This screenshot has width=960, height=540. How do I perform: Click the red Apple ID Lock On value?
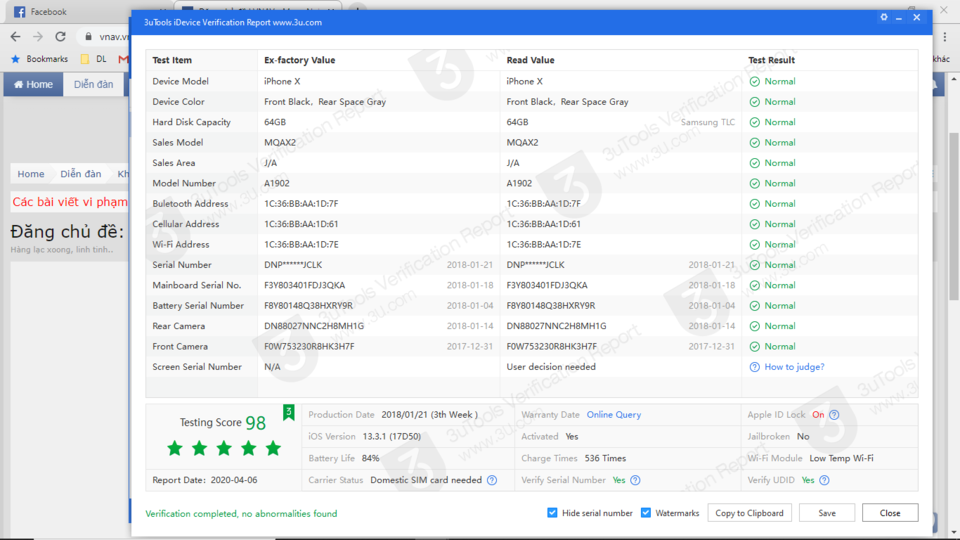coord(818,414)
